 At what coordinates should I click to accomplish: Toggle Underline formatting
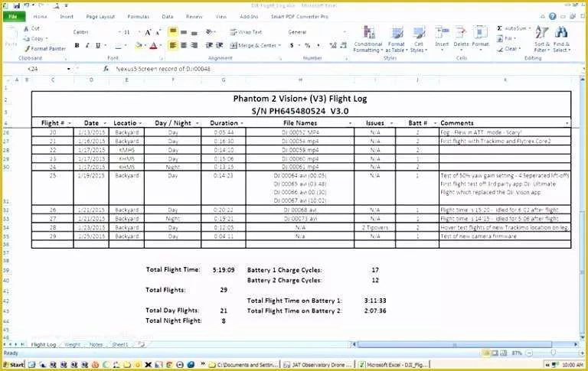98,46
